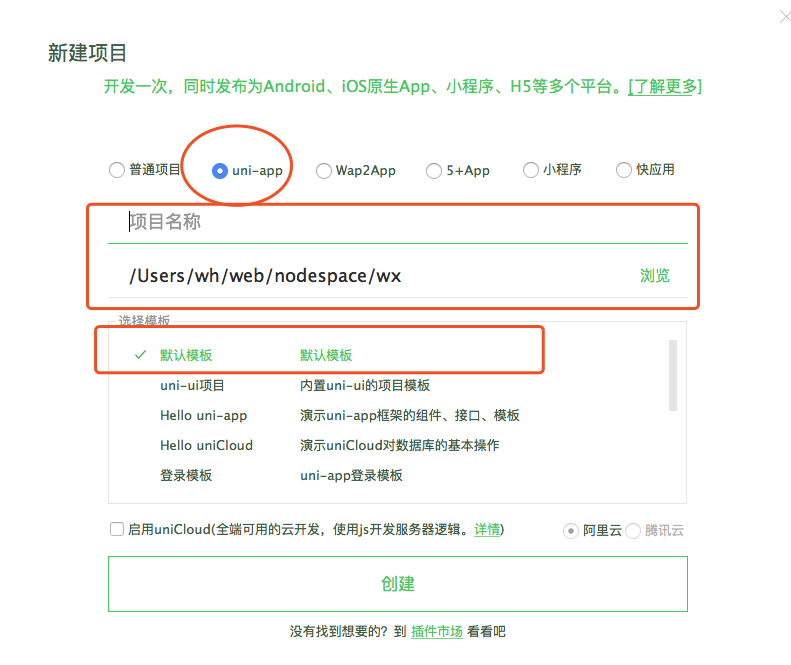791x665 pixels.
Task: Open the 插件市场 link
Action: point(437,632)
